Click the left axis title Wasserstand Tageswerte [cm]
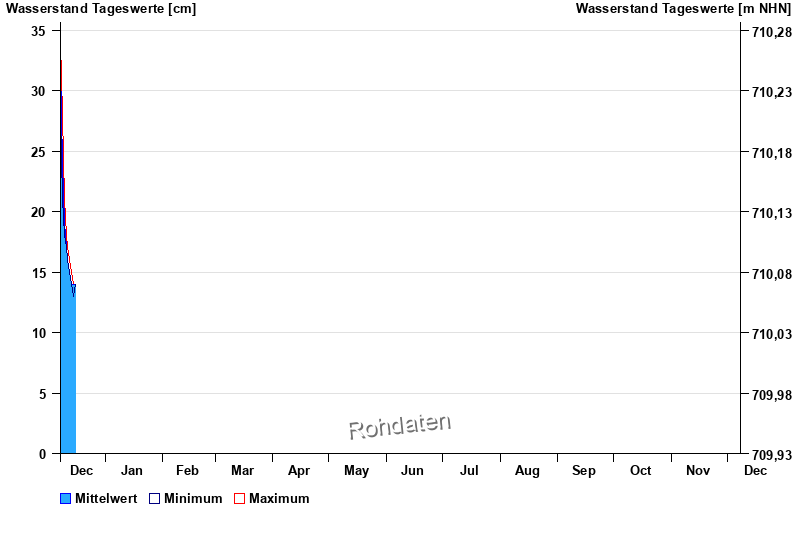The height and width of the screenshot is (550, 800). pyautogui.click(x=101, y=9)
